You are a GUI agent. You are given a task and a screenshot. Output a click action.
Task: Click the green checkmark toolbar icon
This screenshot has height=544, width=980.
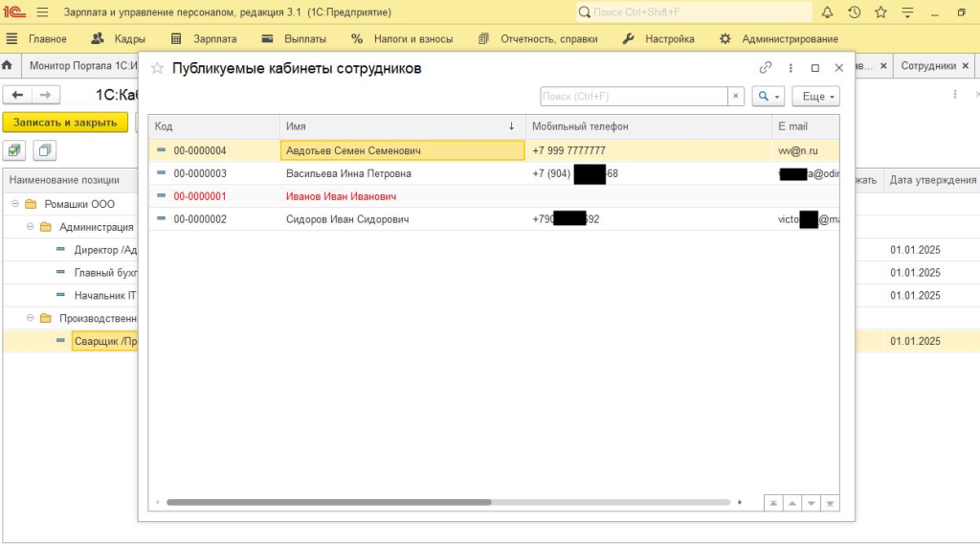tap(14, 150)
